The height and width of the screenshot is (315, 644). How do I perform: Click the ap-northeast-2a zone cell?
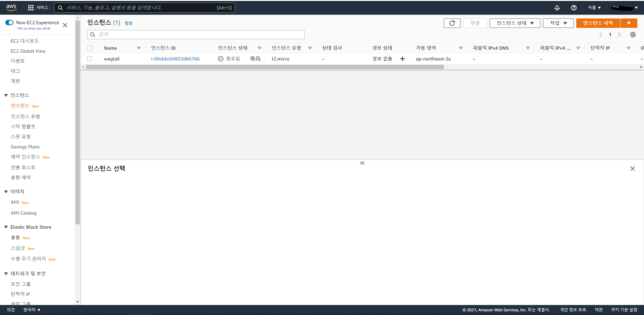click(433, 59)
